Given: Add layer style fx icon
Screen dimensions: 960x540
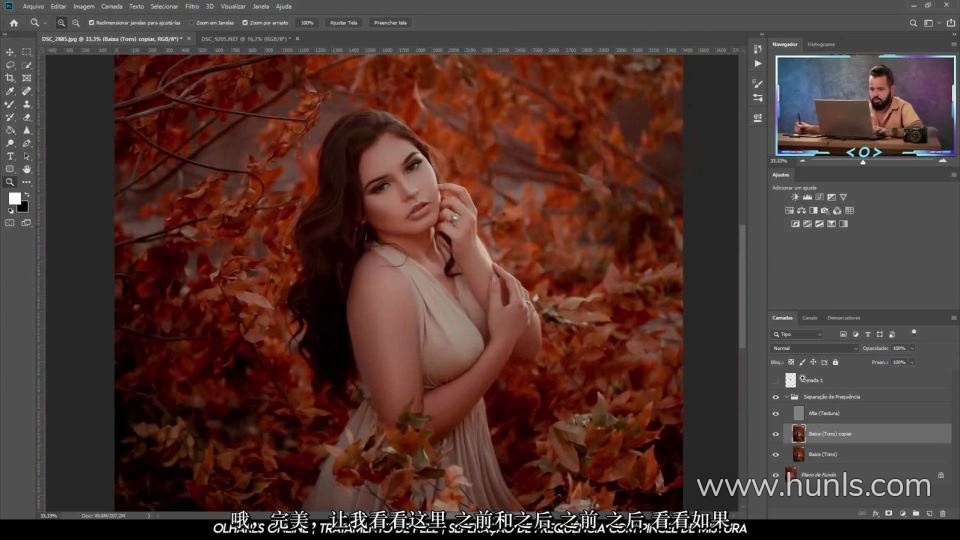Looking at the screenshot, I should tap(876, 514).
